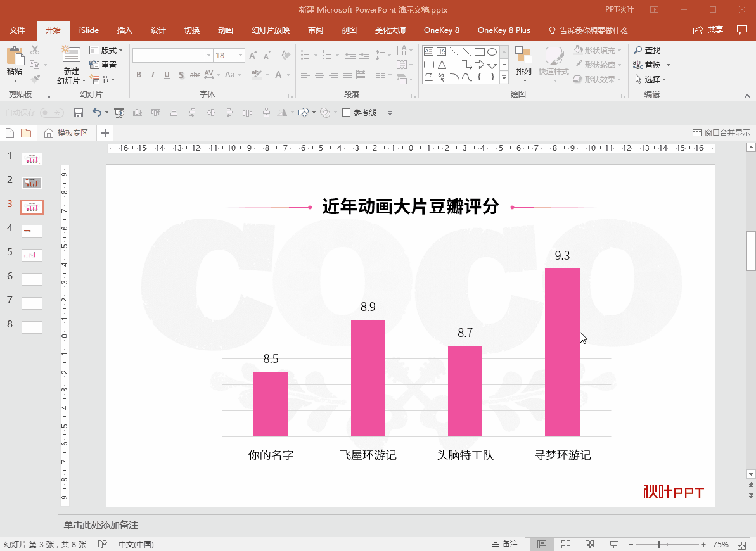Save presentation from quick access toolbar
This screenshot has height=551, width=756.
79,113
